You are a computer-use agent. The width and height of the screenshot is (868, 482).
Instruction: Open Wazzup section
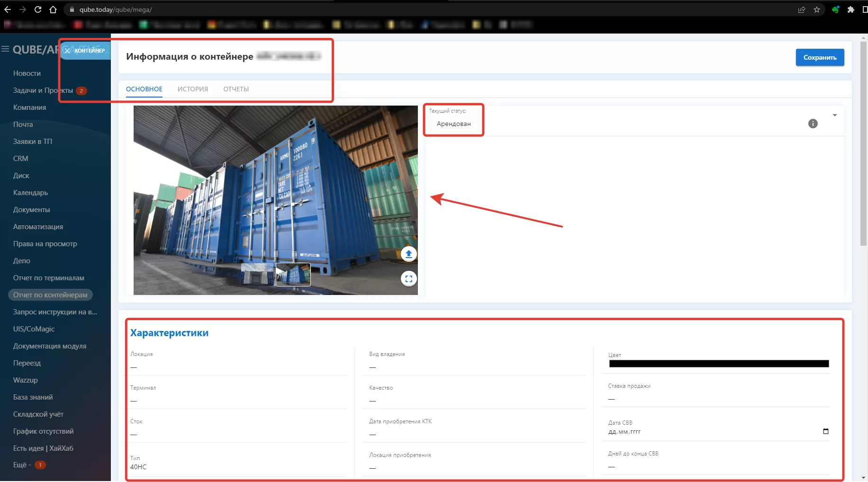(x=26, y=380)
